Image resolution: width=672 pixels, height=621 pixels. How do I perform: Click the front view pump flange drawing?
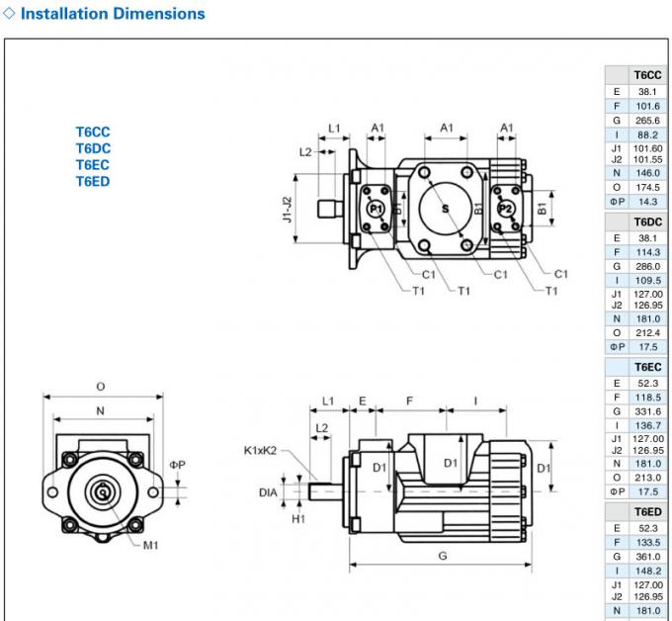[x=103, y=488]
